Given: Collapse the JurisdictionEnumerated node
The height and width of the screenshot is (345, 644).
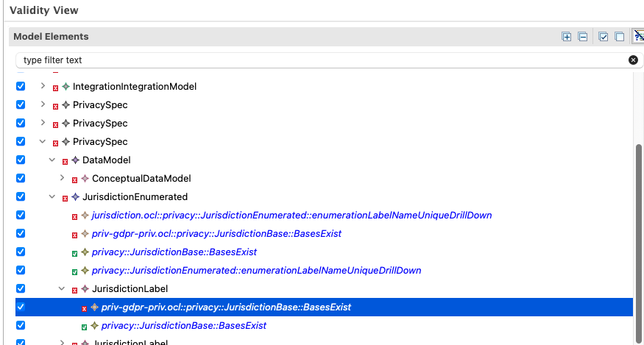Looking at the screenshot, I should (52, 196).
